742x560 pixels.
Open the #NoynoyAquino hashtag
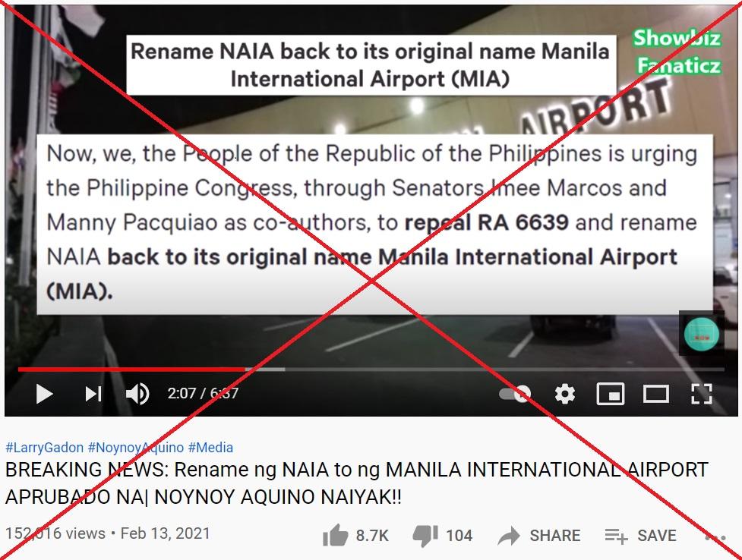tap(136, 448)
